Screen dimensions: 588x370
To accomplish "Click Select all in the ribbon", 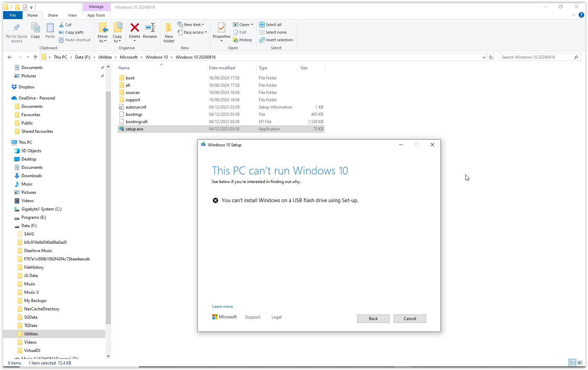I will coord(270,25).
